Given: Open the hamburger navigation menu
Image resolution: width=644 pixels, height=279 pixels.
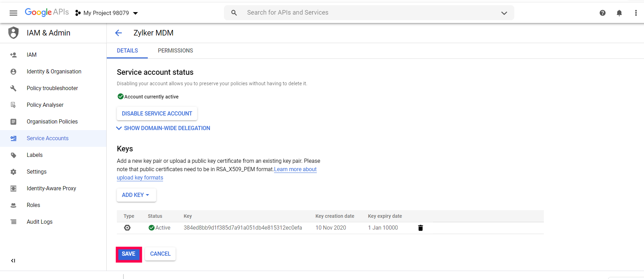Looking at the screenshot, I should click(x=14, y=13).
